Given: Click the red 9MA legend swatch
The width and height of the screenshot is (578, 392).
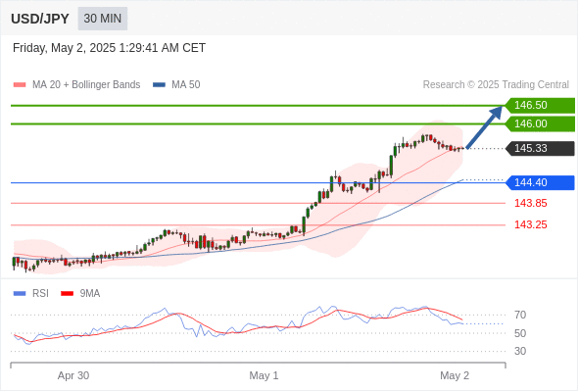Looking at the screenshot, I should point(67,294).
